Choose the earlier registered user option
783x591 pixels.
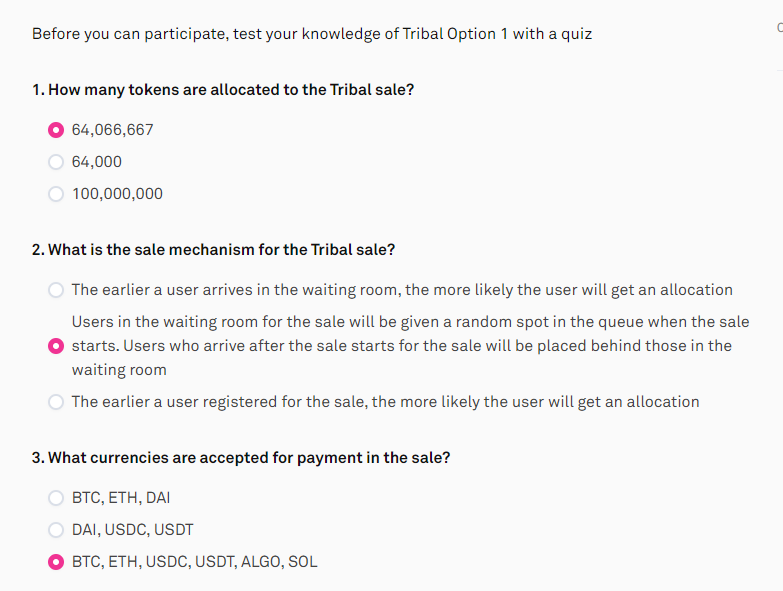coord(56,402)
